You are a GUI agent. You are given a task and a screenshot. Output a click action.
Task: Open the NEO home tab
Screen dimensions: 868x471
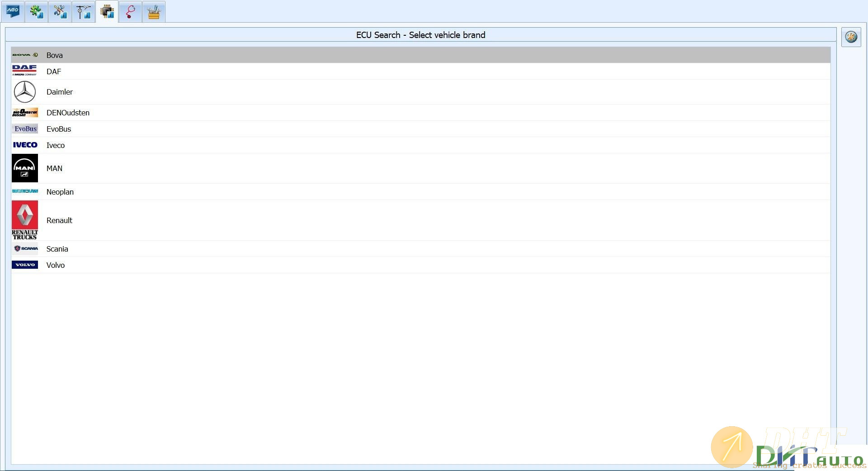pyautogui.click(x=13, y=11)
